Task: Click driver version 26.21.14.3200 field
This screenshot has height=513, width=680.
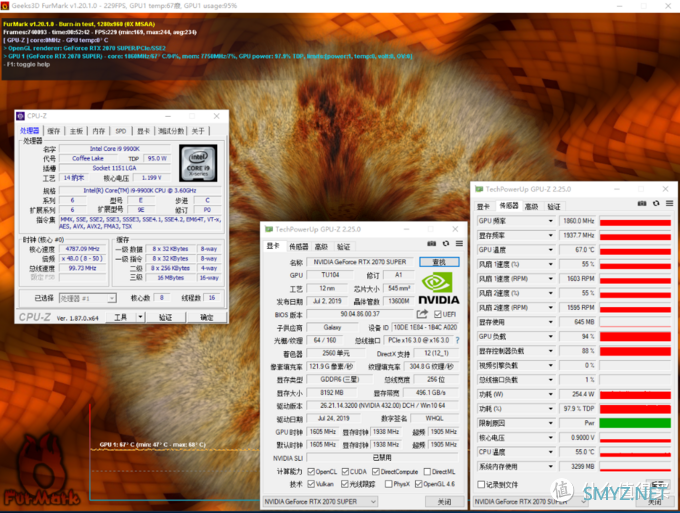Action: 382,405
